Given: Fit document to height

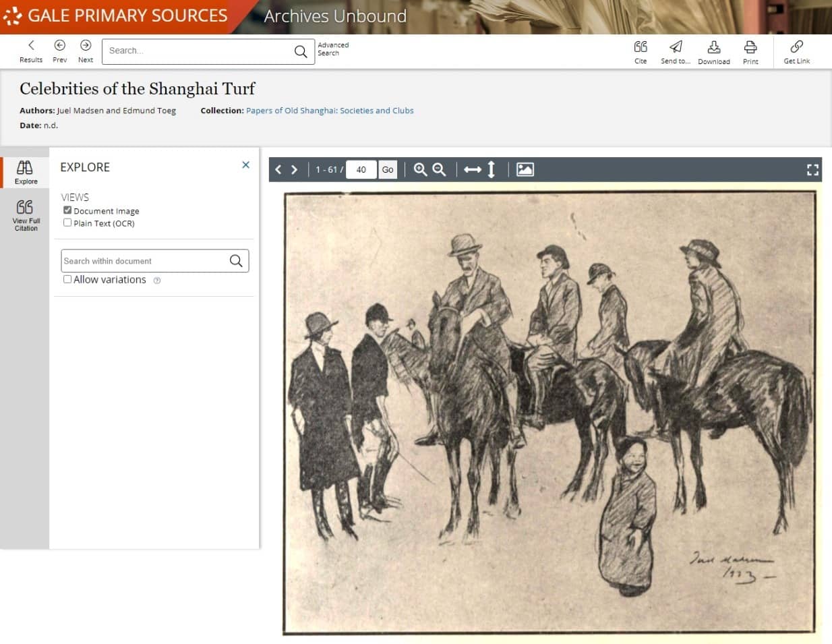Looking at the screenshot, I should [492, 169].
